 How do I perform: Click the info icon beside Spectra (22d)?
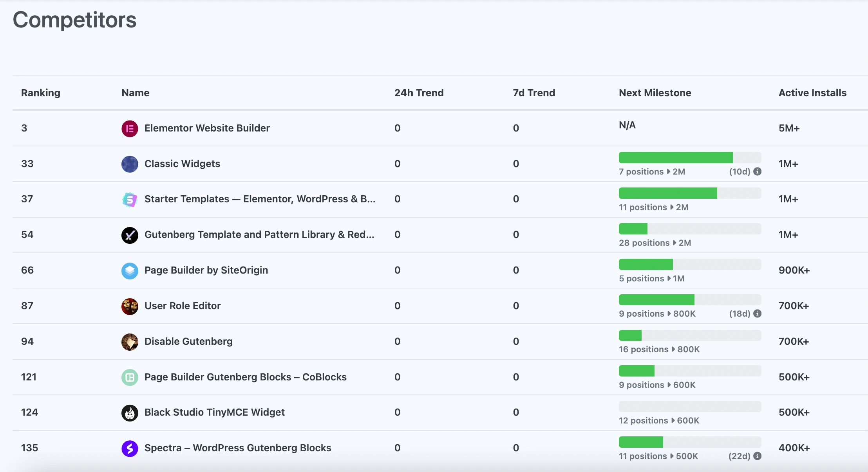[x=758, y=456]
